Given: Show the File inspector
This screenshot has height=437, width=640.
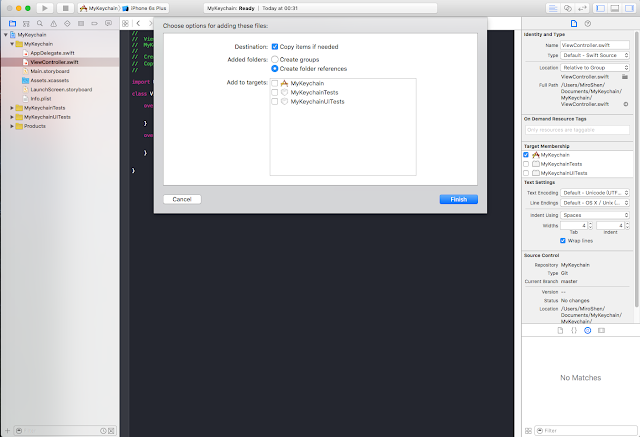Looking at the screenshot, I should click(x=574, y=24).
